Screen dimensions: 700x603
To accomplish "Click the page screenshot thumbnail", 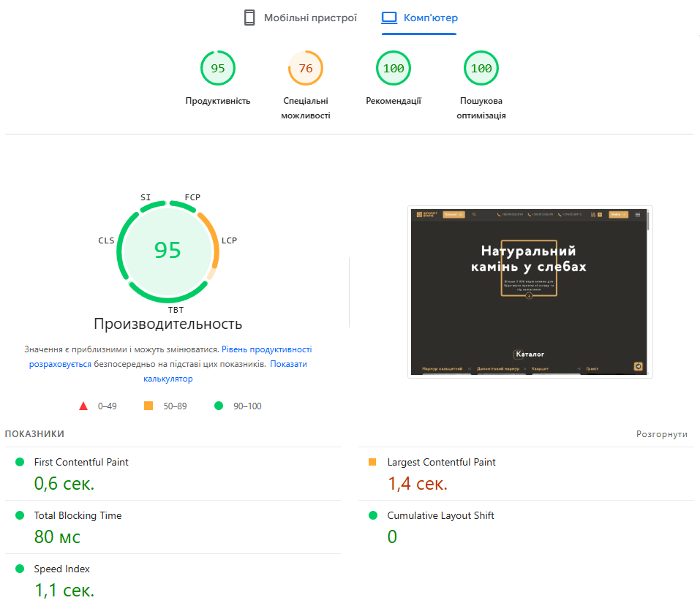I will 530,292.
